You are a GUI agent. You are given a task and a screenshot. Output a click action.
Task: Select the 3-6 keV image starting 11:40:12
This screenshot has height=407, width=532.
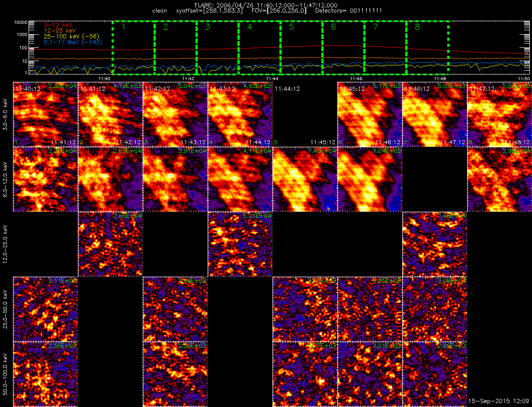(x=46, y=114)
